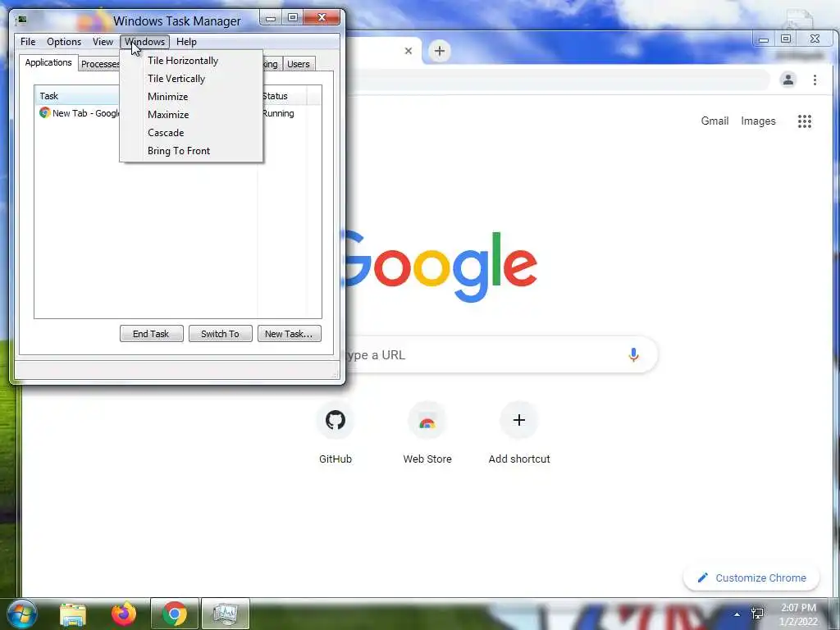Open the Google apps grid
840x630 pixels.
click(x=804, y=121)
